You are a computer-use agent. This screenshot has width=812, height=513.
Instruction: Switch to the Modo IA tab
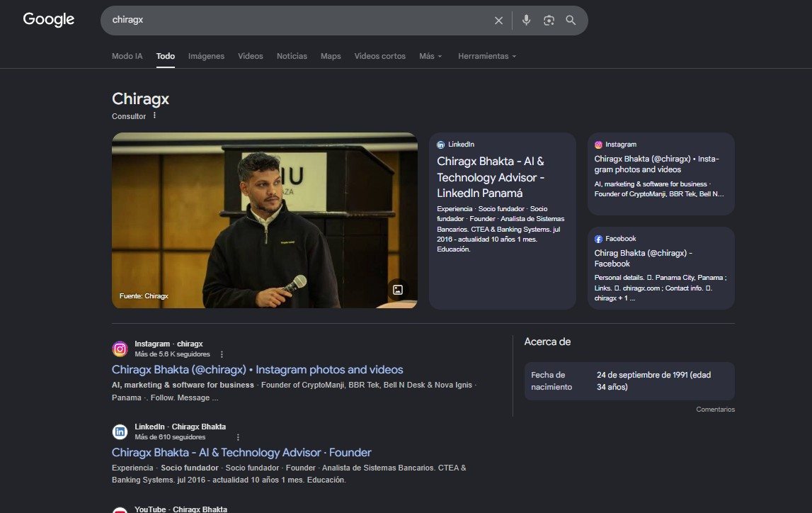[x=127, y=56]
